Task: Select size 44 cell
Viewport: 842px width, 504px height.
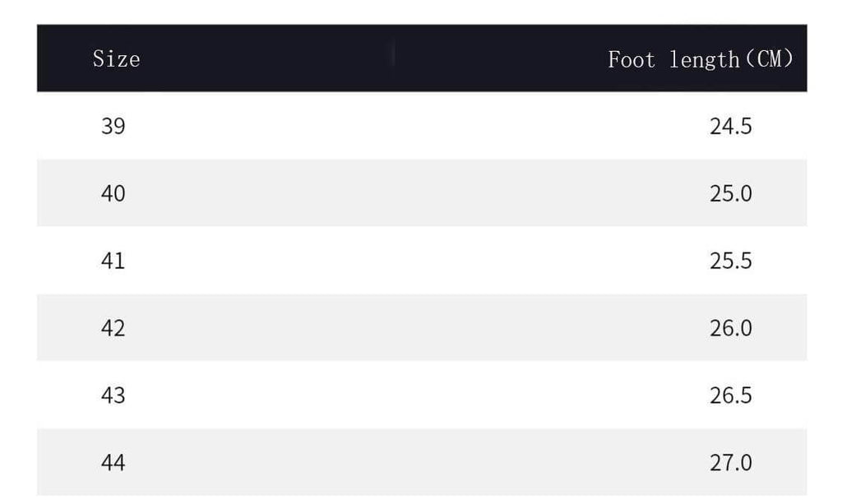Action: pyautogui.click(x=113, y=463)
